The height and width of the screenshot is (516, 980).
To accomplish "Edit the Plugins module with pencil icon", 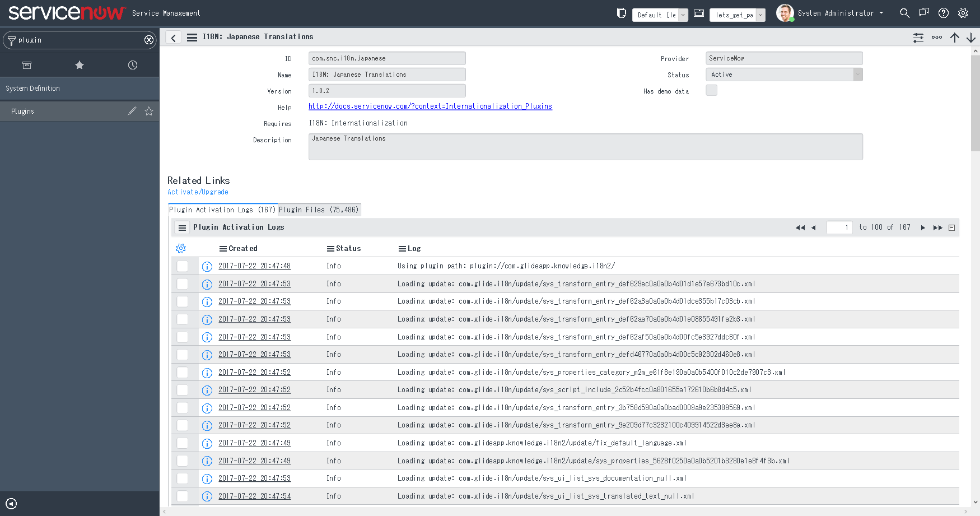I will tap(132, 111).
